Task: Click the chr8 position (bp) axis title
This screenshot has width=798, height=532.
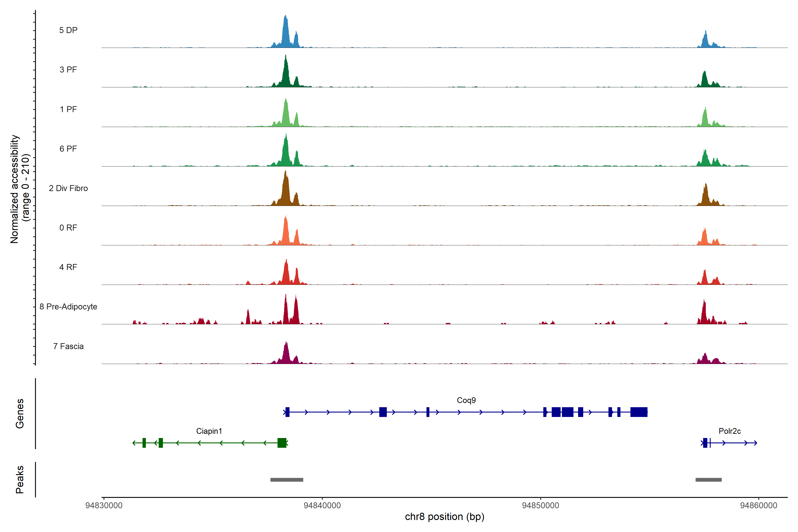Action: (x=444, y=517)
